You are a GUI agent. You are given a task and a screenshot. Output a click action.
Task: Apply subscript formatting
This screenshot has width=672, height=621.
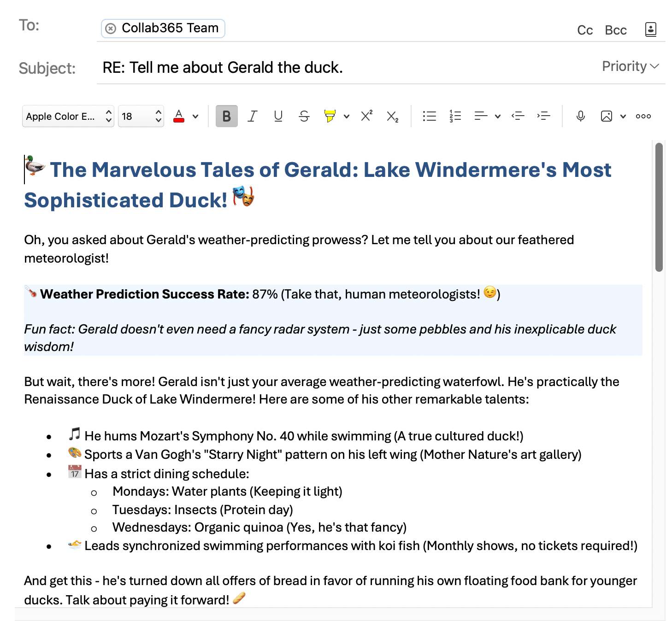click(391, 117)
